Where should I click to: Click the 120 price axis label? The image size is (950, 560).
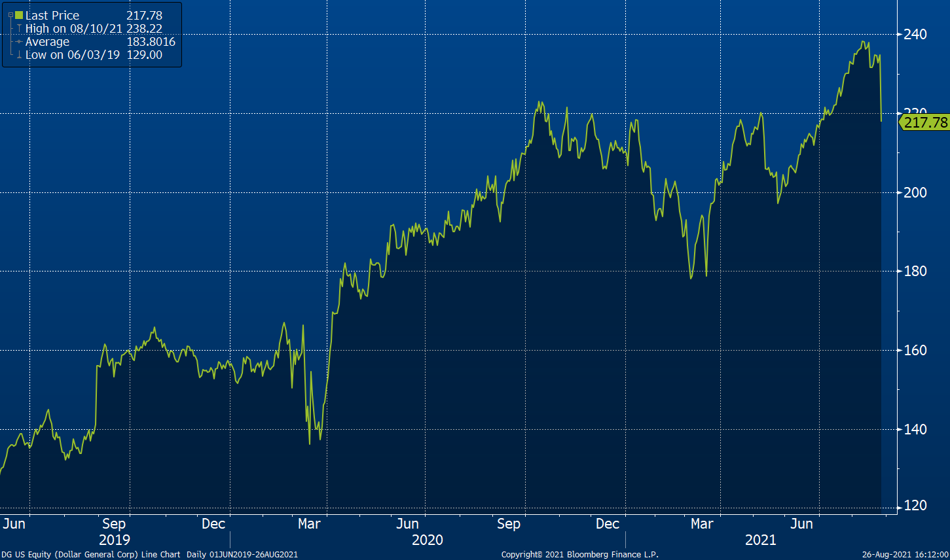[915, 505]
